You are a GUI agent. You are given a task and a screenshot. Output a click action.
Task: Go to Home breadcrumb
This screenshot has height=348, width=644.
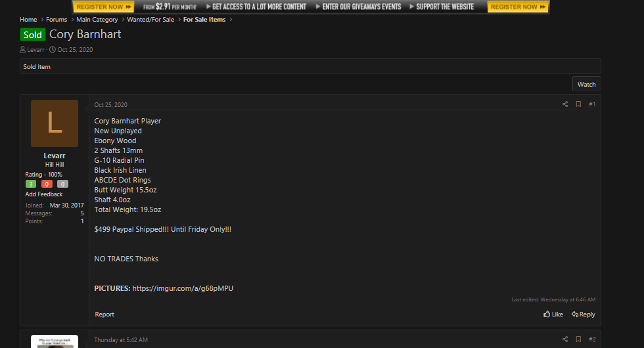click(x=28, y=20)
